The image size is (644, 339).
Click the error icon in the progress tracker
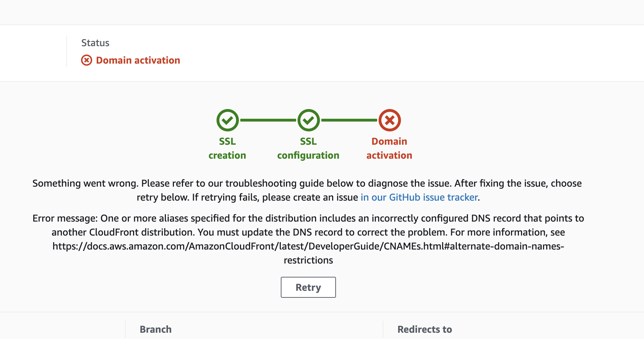pyautogui.click(x=389, y=120)
